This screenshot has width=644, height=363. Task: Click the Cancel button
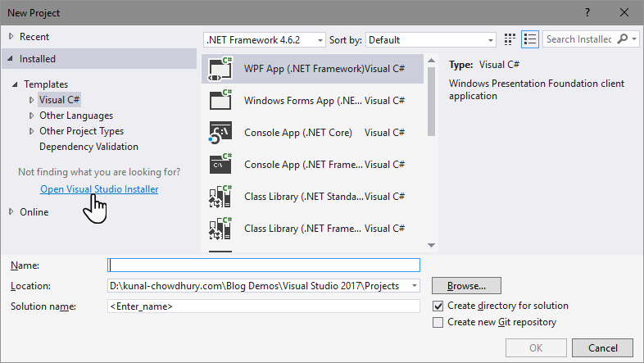[602, 348]
